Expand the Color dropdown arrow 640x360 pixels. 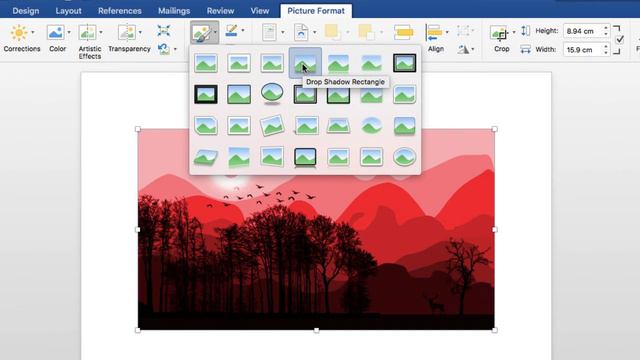tap(69, 32)
